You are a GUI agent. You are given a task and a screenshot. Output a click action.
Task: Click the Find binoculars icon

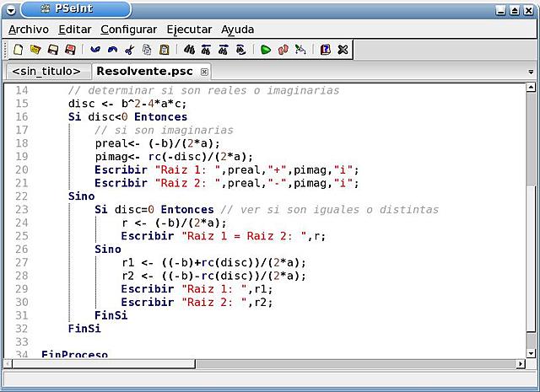[x=189, y=50]
